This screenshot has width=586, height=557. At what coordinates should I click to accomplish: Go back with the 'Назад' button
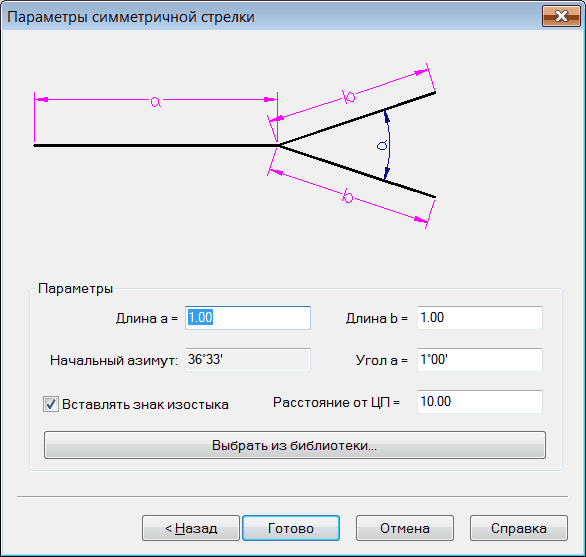pyautogui.click(x=191, y=528)
